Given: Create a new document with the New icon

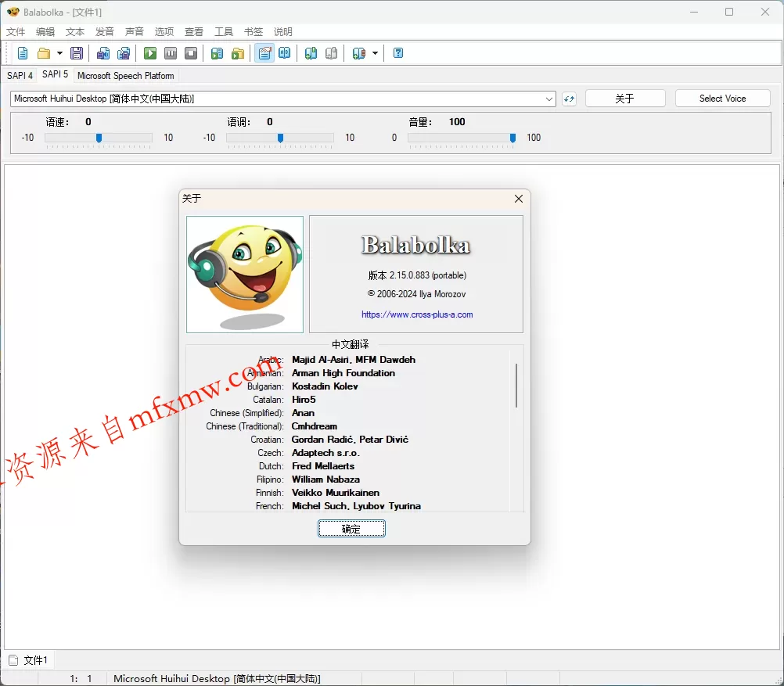Looking at the screenshot, I should [x=23, y=53].
